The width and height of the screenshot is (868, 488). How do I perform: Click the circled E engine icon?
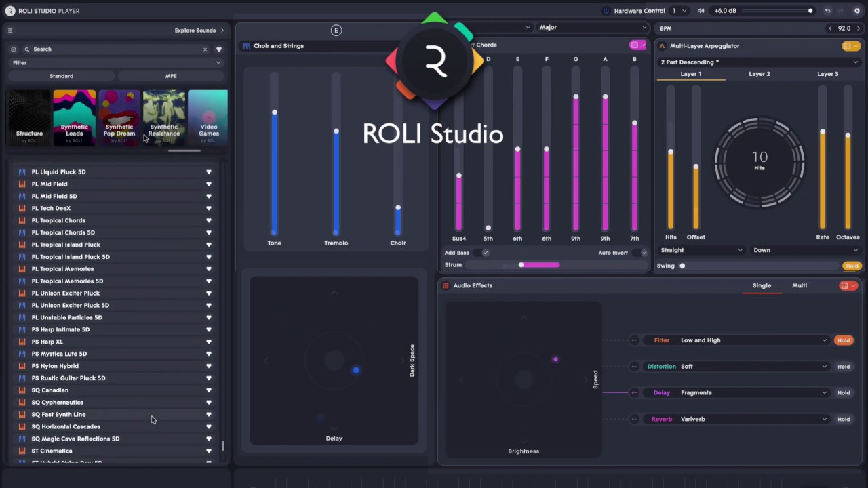(x=336, y=30)
